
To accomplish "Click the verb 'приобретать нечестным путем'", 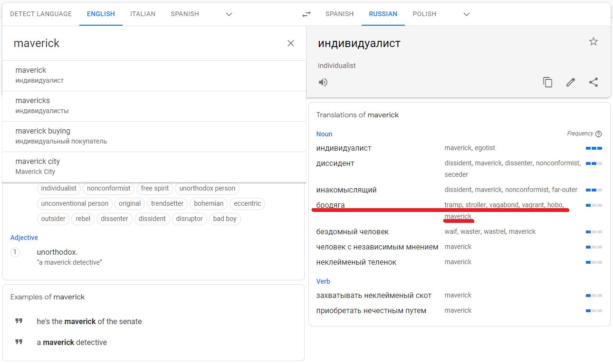I will point(372,311).
